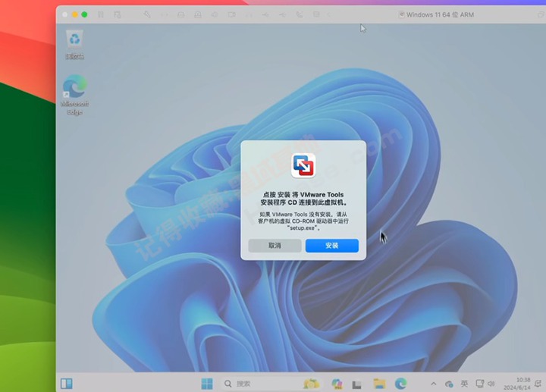Click the yellow minimize window button

coord(74,14)
